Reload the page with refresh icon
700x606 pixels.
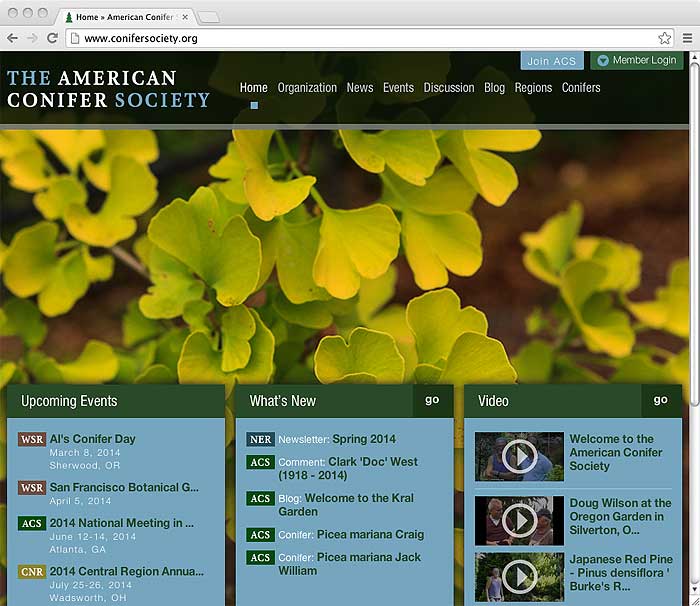click(52, 38)
